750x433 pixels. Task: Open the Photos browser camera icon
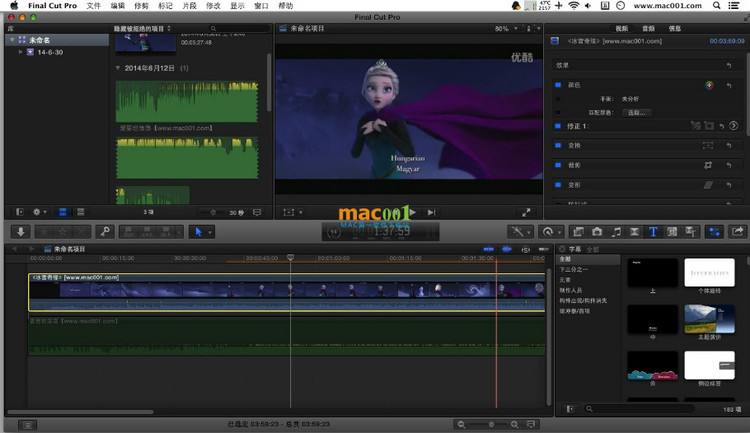597,232
